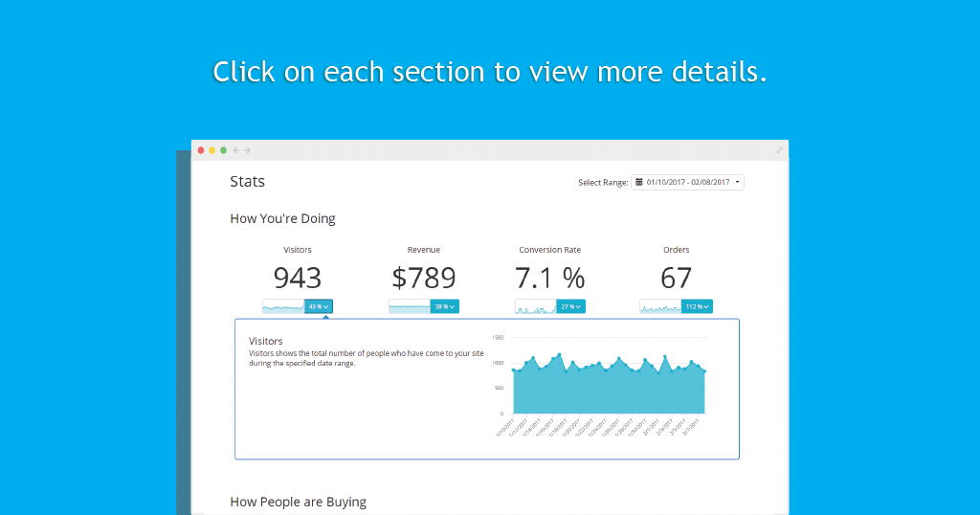The height and width of the screenshot is (515, 980).
Task: Expand the Conversion Rate 27% dropdown button
Action: click(x=571, y=307)
